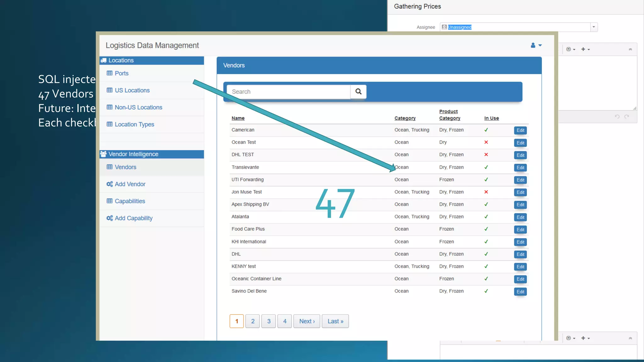Click the Logistics Data Management title
The width and height of the screenshot is (644, 362).
point(152,46)
